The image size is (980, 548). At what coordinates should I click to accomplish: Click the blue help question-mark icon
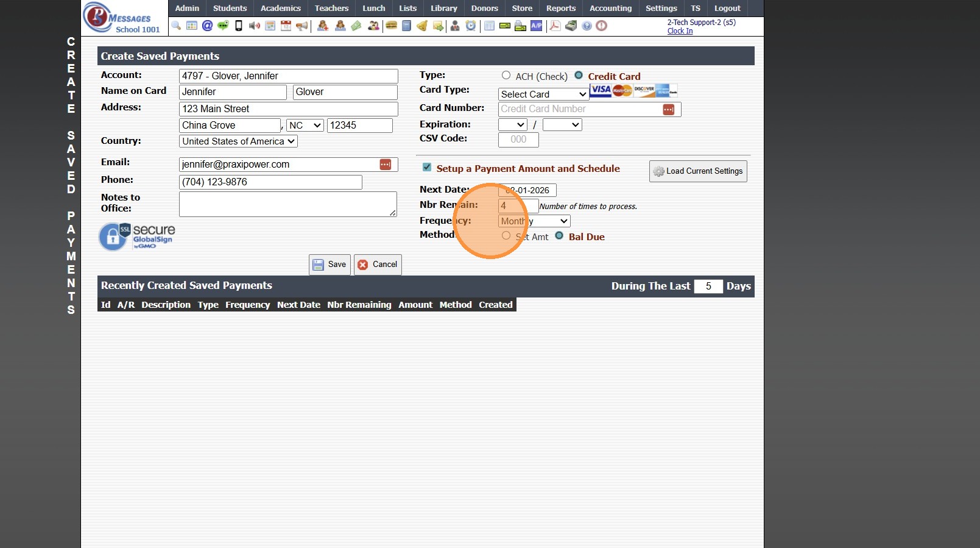tap(587, 26)
